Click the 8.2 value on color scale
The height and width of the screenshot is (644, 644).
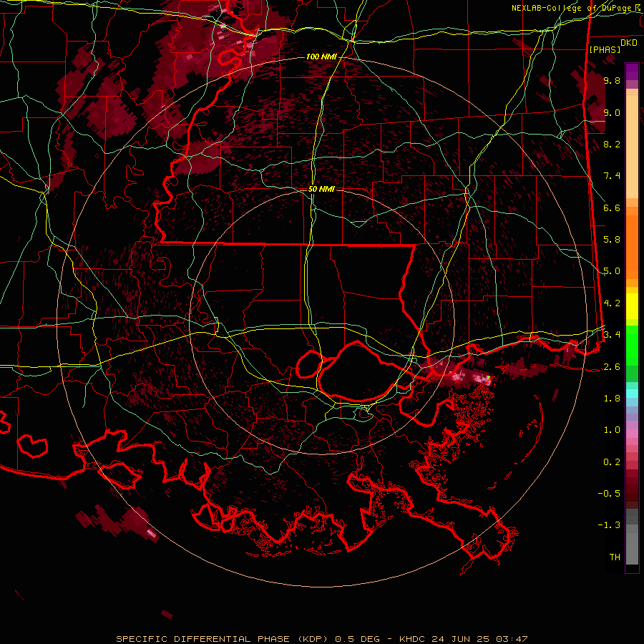612,144
